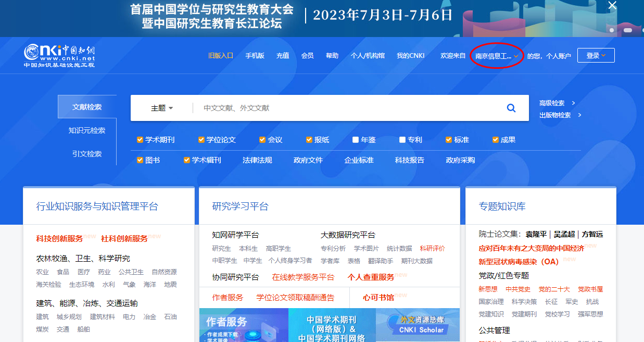Open 翻译助手 link
This screenshot has width=644, height=342.
[x=381, y=261]
